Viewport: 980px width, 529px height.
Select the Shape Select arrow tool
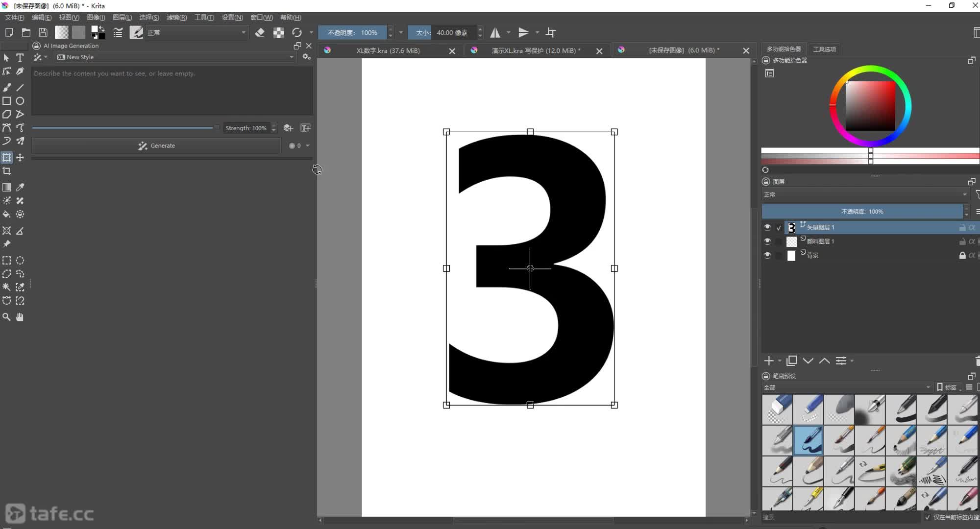pyautogui.click(x=6, y=58)
